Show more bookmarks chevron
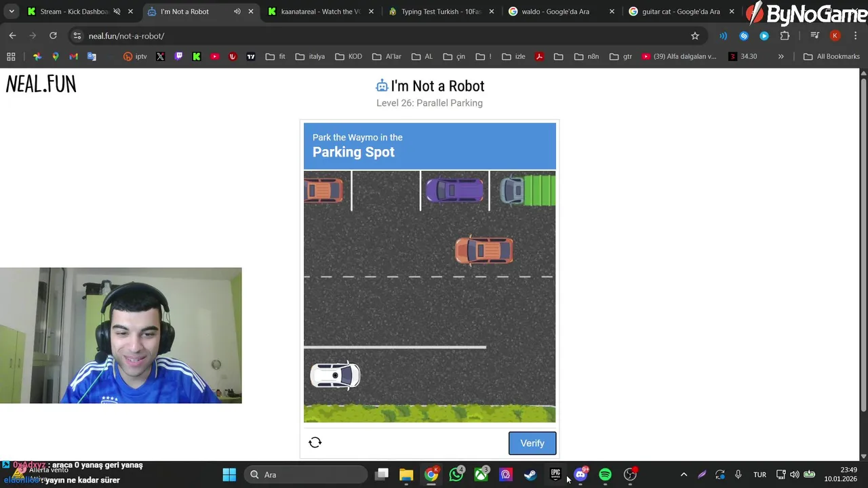This screenshot has width=868, height=488. (781, 56)
